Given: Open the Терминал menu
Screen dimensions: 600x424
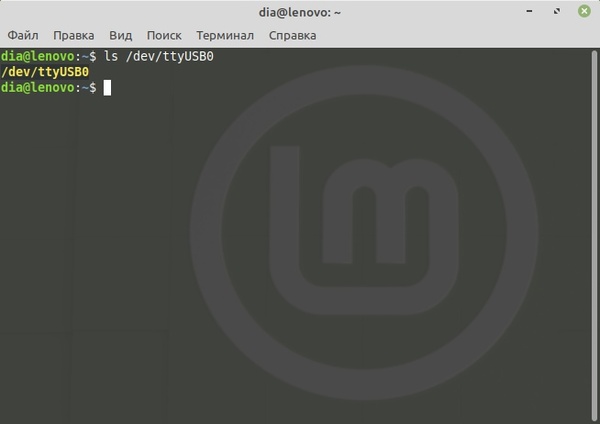Looking at the screenshot, I should pos(226,35).
